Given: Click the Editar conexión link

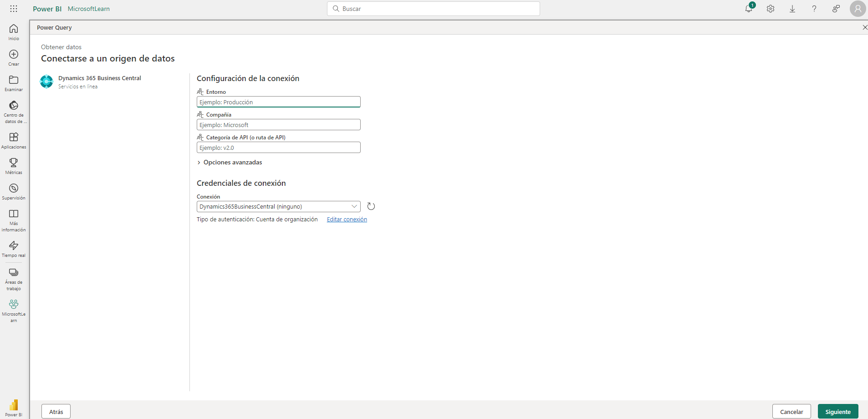Looking at the screenshot, I should pos(347,219).
